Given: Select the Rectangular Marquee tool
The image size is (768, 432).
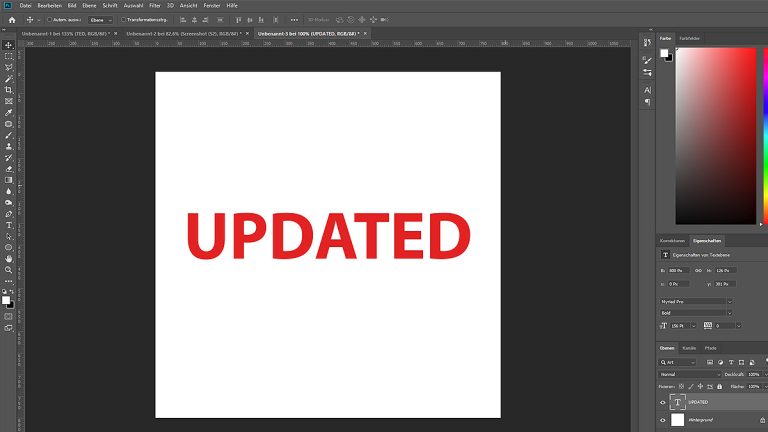Looking at the screenshot, I should coord(8,56).
